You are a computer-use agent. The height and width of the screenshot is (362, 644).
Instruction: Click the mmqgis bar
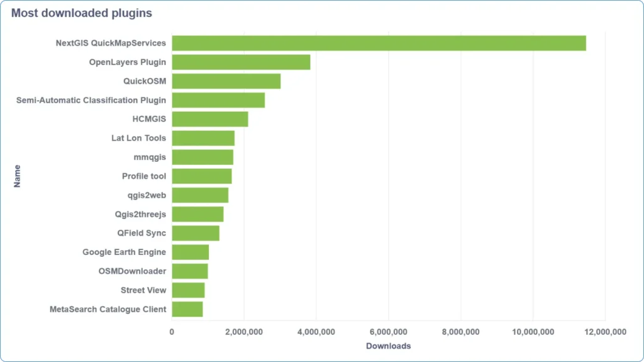(x=203, y=157)
